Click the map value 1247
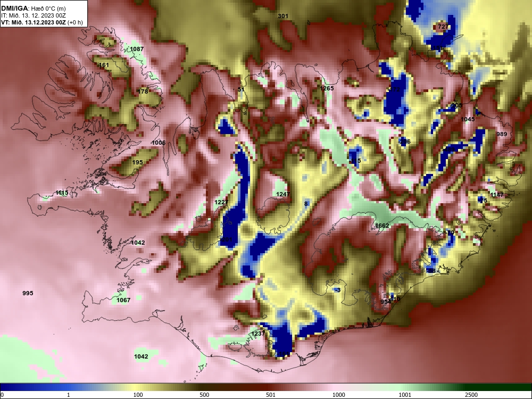Image resolution: width=532 pixels, height=399 pixels. [283, 194]
